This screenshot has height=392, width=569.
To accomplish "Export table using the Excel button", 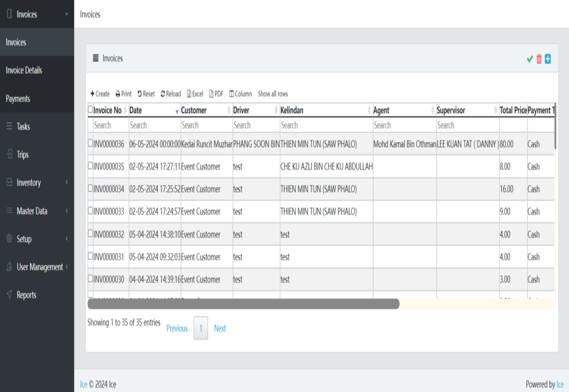I will 195,94.
